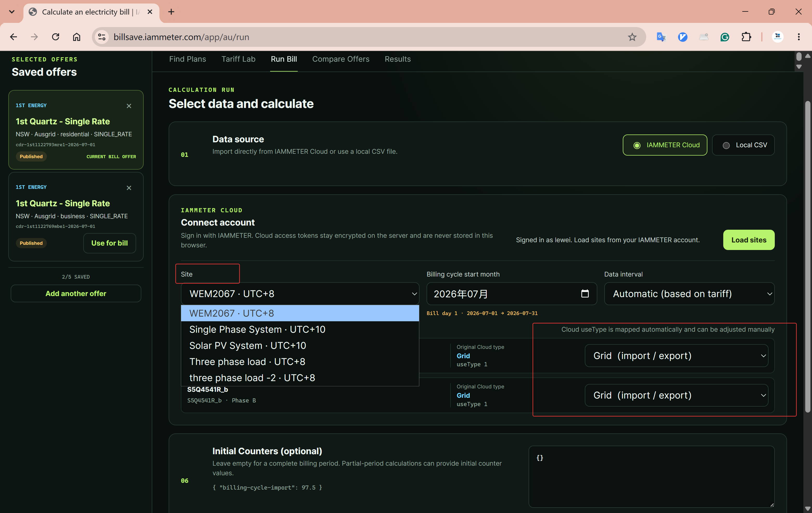Click the scrollbar down arrow at bottom
The width and height of the screenshot is (812, 513).
[x=808, y=508]
